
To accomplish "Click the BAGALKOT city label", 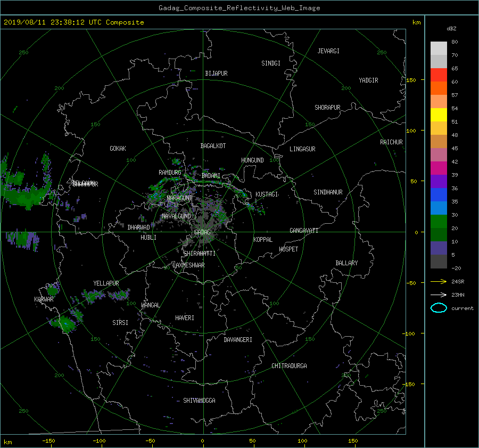I will (x=213, y=146).
